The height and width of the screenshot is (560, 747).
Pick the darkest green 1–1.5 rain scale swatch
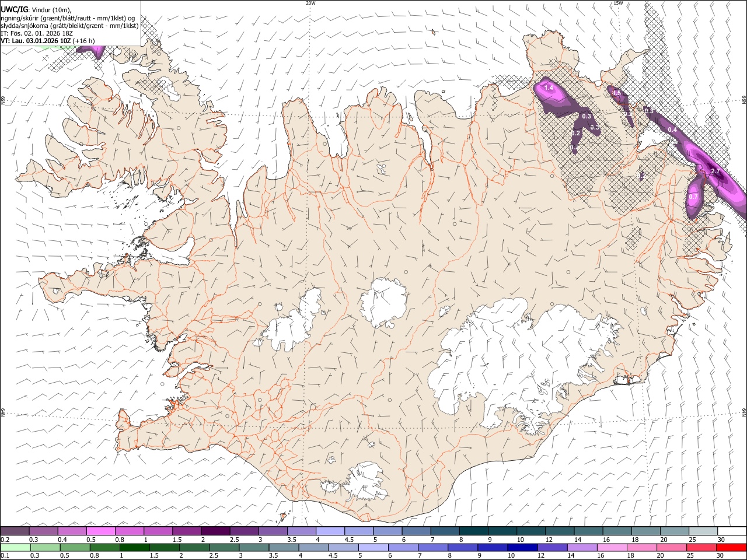tap(135, 547)
